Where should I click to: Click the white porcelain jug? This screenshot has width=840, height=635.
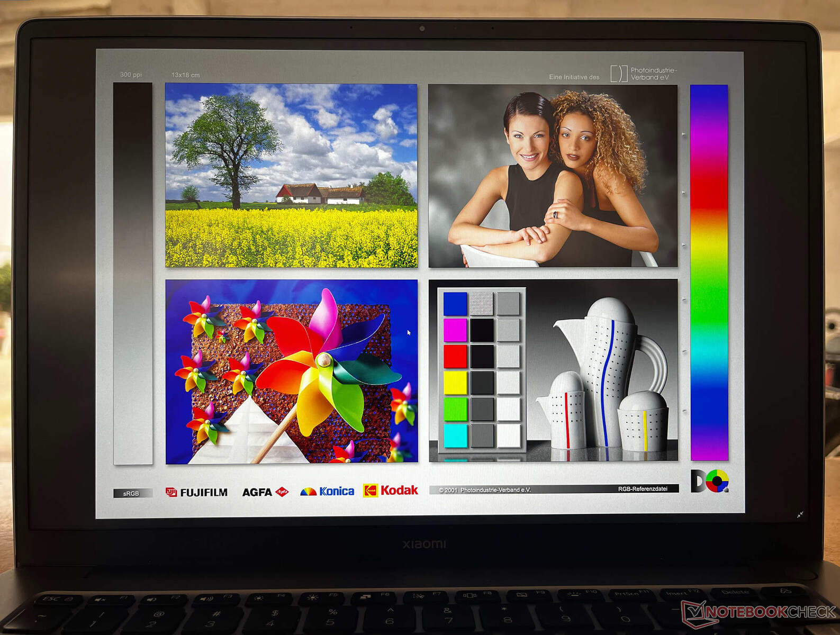click(x=609, y=370)
